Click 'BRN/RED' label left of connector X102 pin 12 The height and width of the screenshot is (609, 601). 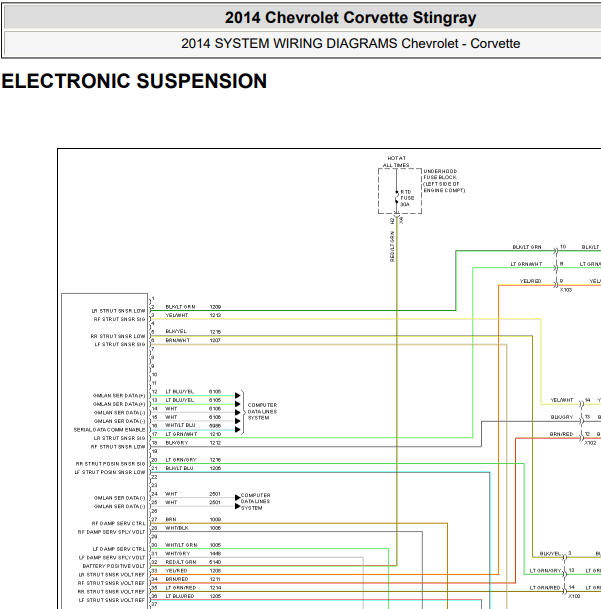click(x=561, y=434)
